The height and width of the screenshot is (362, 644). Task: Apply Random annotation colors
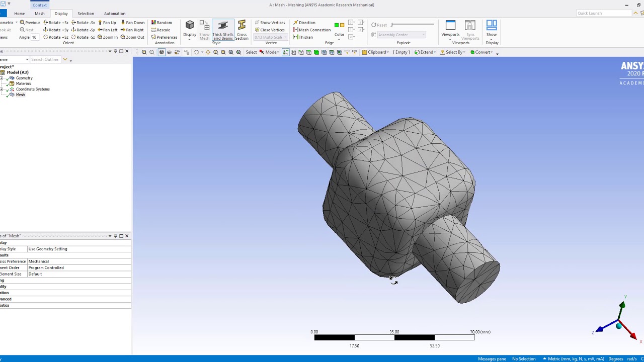coord(162,23)
